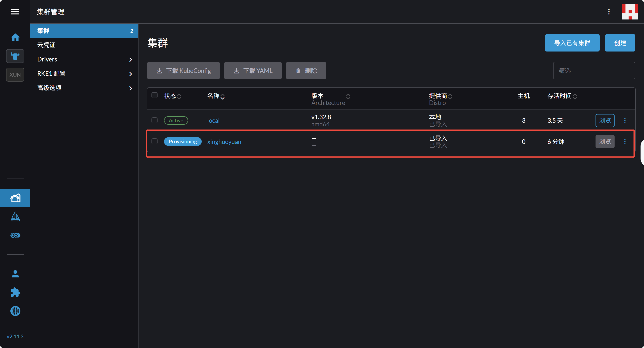Open row actions menu for xinghuoyuan
644x348 pixels.
(x=625, y=142)
